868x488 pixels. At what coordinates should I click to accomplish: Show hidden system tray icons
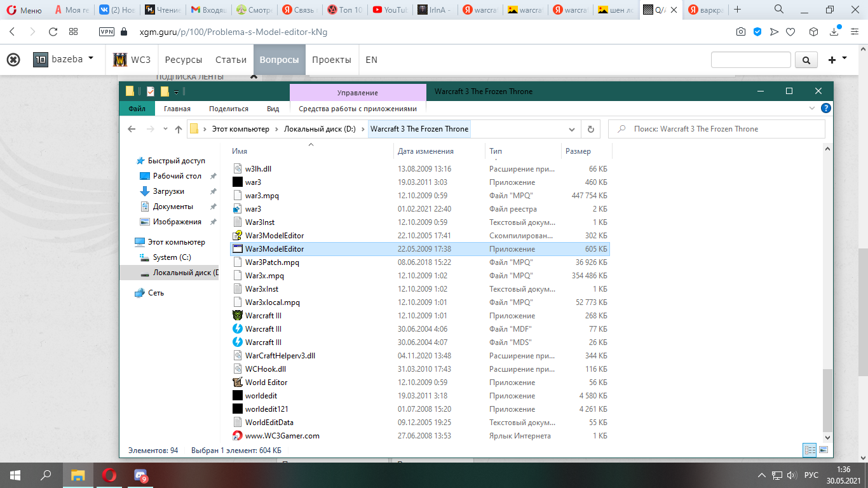pos(762,475)
